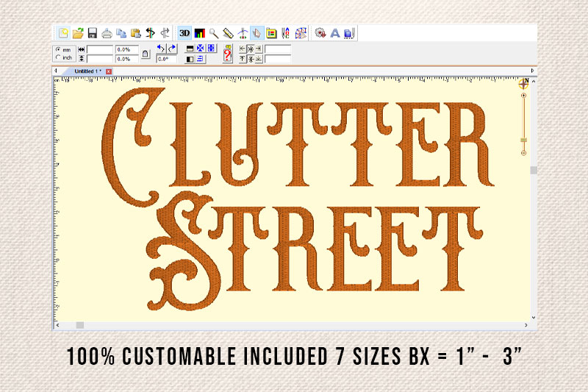This screenshot has height=392, width=588.
Task: Select the inch unit radio button
Action: tap(58, 57)
